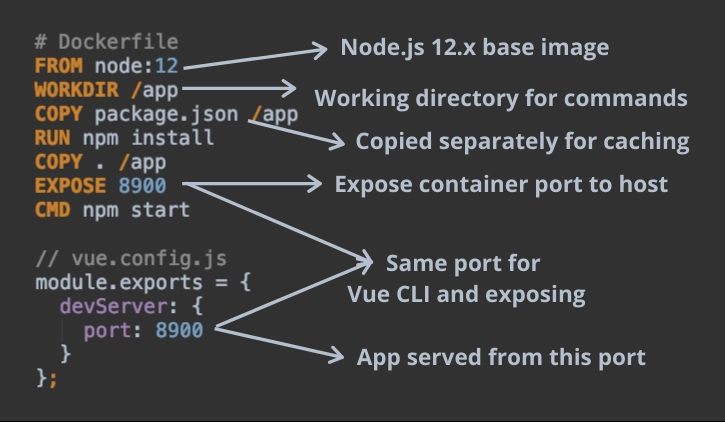
Task: Click the 'COPY package.json /app' line
Action: tap(166, 114)
